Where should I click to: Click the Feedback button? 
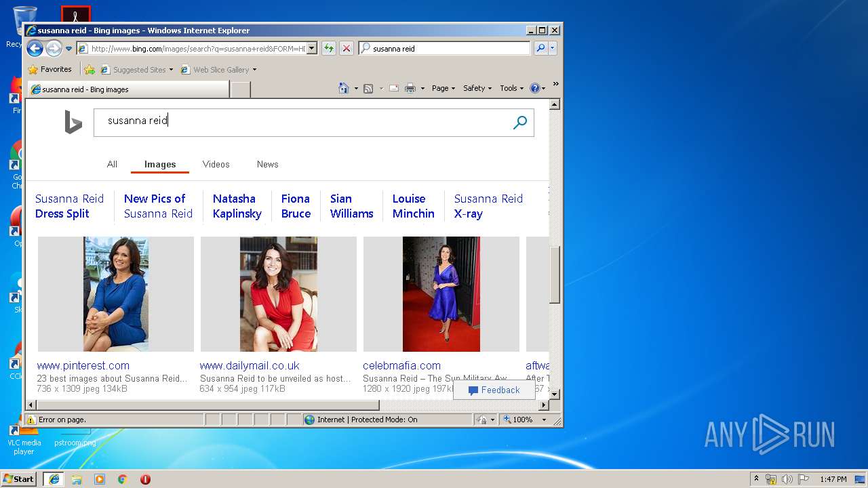(x=494, y=390)
